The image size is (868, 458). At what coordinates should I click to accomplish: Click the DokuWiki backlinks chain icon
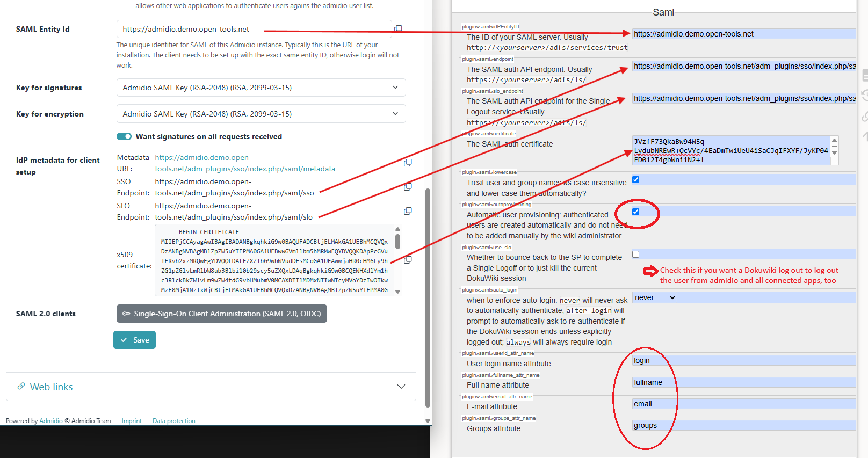click(x=864, y=117)
